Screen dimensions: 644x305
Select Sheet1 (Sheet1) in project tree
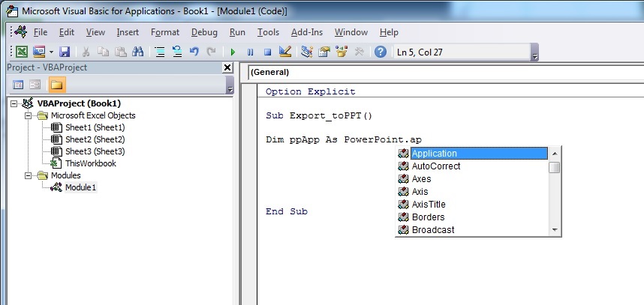[95, 127]
